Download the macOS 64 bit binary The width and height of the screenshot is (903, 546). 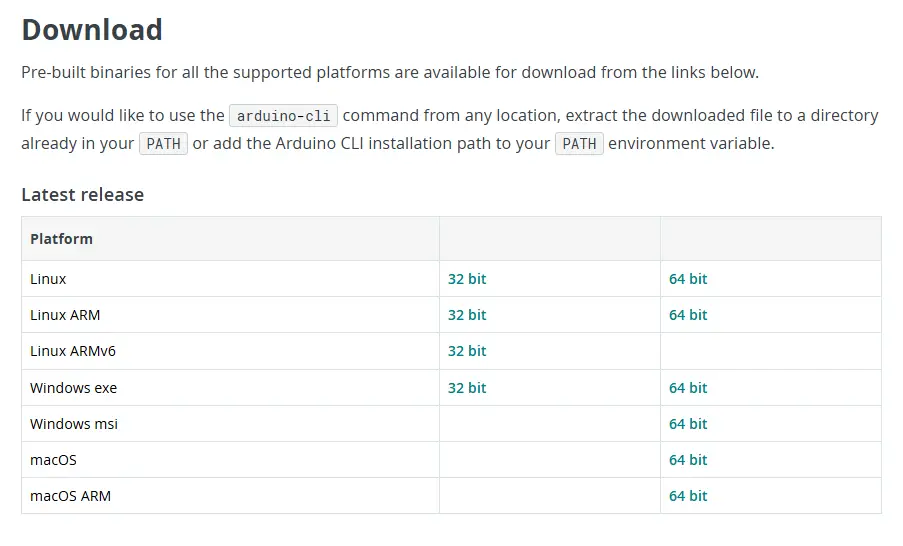688,460
